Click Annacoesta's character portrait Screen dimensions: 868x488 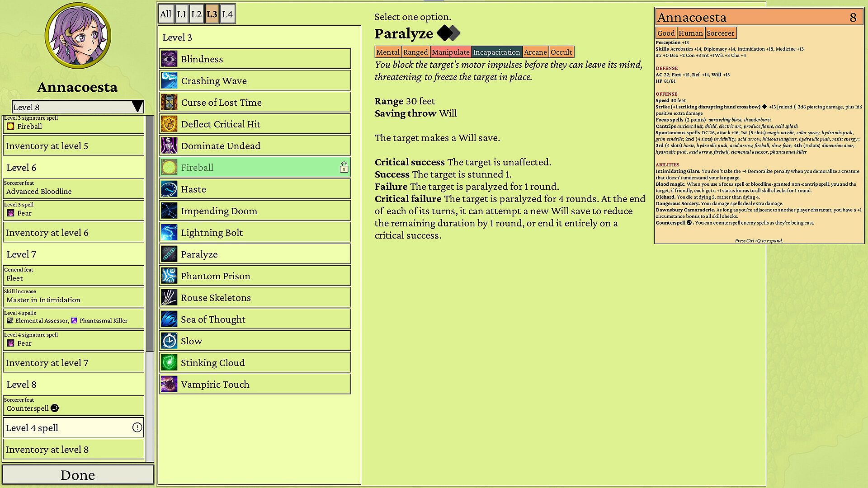coord(78,36)
